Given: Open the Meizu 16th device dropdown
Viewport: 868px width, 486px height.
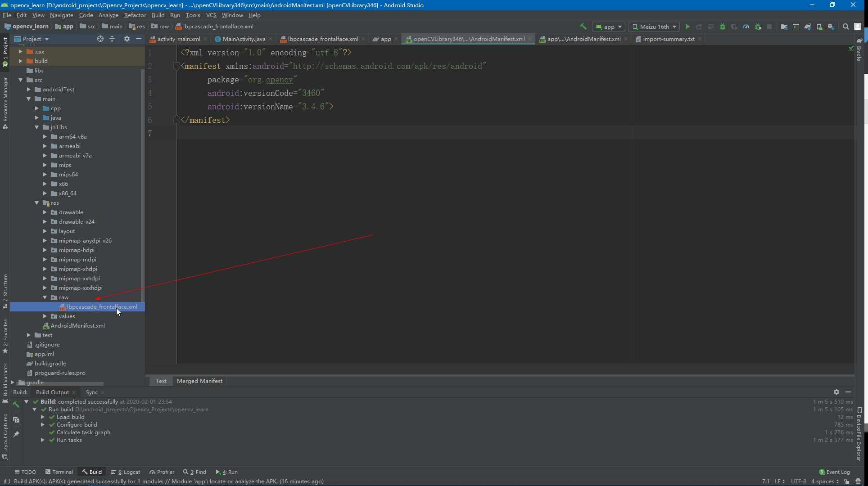Looking at the screenshot, I should tap(654, 27).
